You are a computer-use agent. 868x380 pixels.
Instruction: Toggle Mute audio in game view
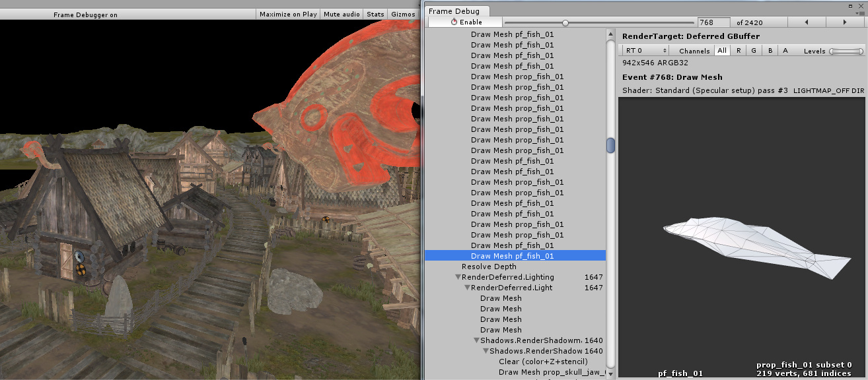(x=342, y=14)
